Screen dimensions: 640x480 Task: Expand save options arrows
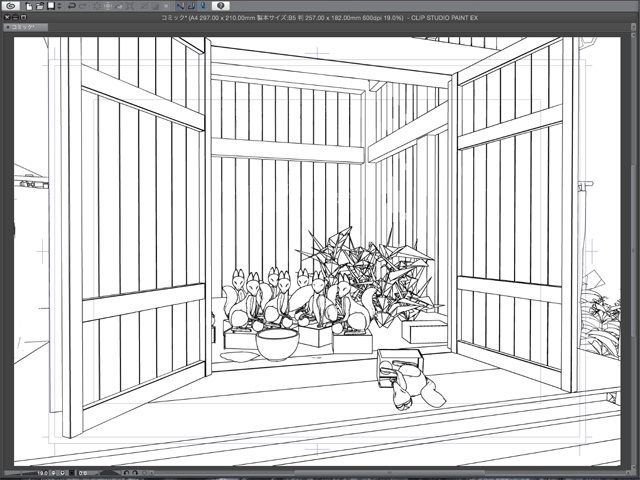pos(59,6)
